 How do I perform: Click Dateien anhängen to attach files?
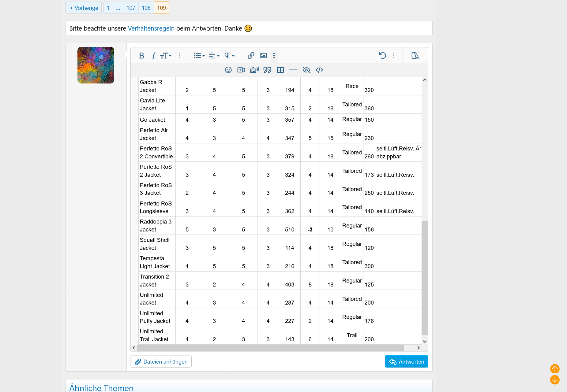click(x=161, y=362)
